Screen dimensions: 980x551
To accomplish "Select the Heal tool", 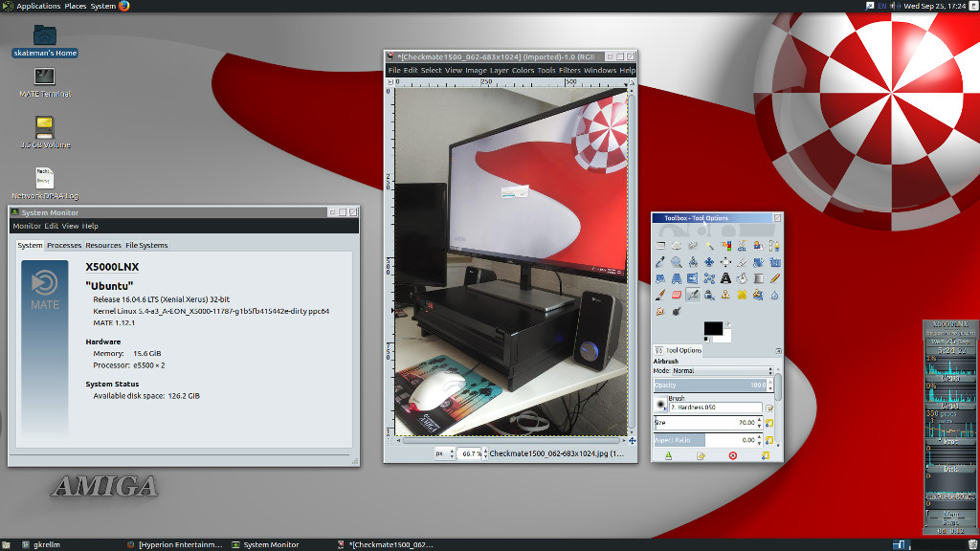I will click(x=742, y=295).
